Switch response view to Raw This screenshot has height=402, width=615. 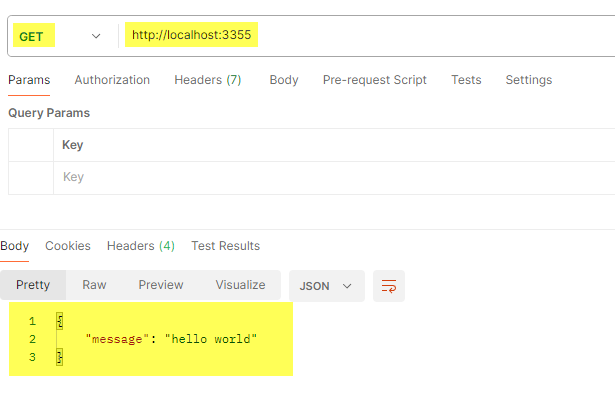(x=94, y=285)
